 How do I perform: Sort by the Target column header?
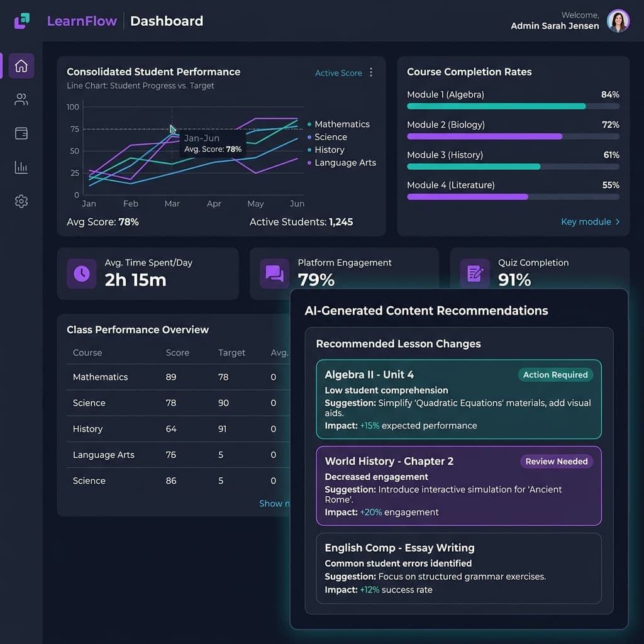[231, 353]
